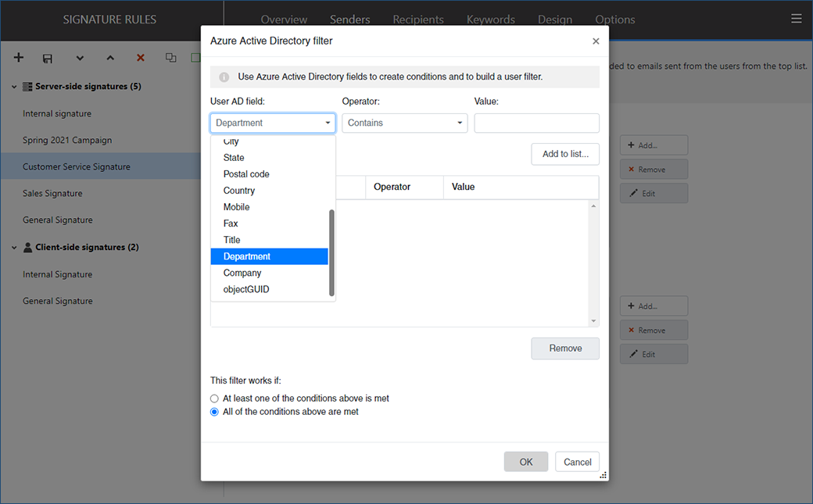
Task: Click the info icon in the hint bar
Action: pyautogui.click(x=224, y=77)
